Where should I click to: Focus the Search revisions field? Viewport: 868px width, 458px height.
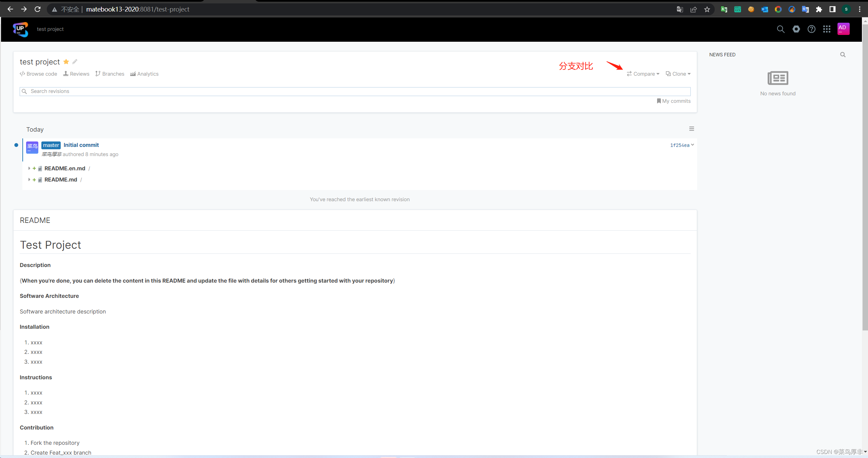click(355, 91)
